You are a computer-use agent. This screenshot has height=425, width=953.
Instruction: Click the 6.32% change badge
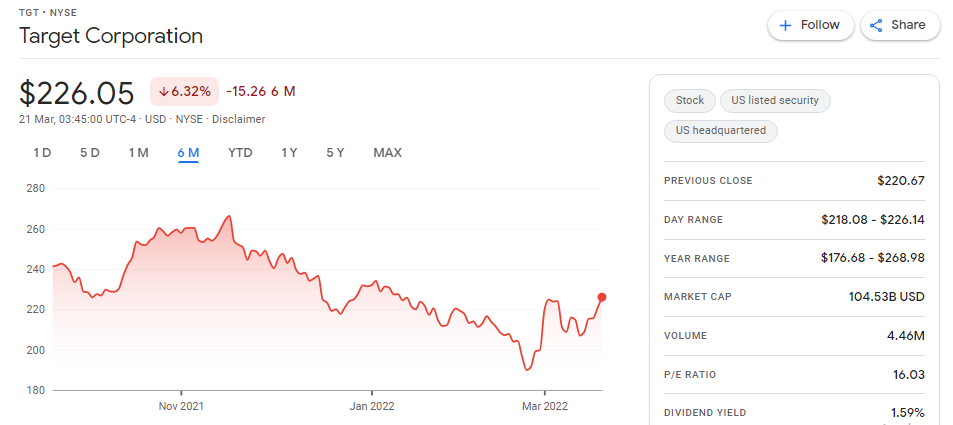pyautogui.click(x=184, y=92)
